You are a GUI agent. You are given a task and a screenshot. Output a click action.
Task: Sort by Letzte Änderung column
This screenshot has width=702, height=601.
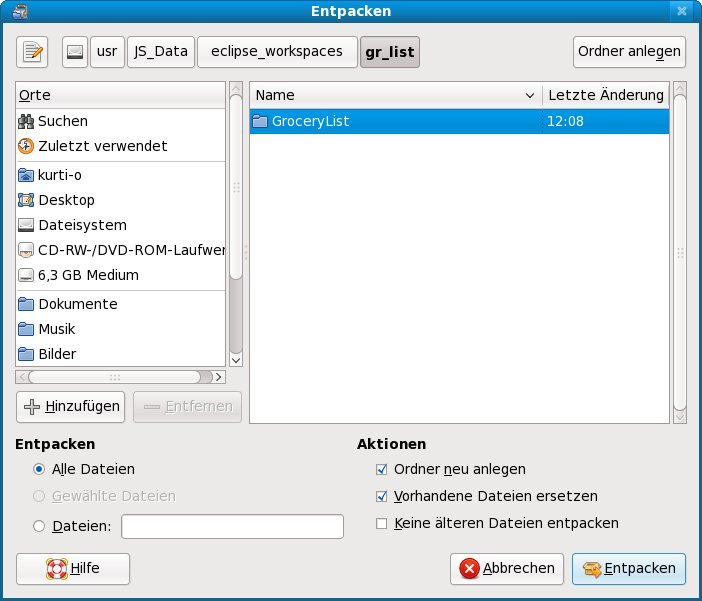pyautogui.click(x=605, y=96)
